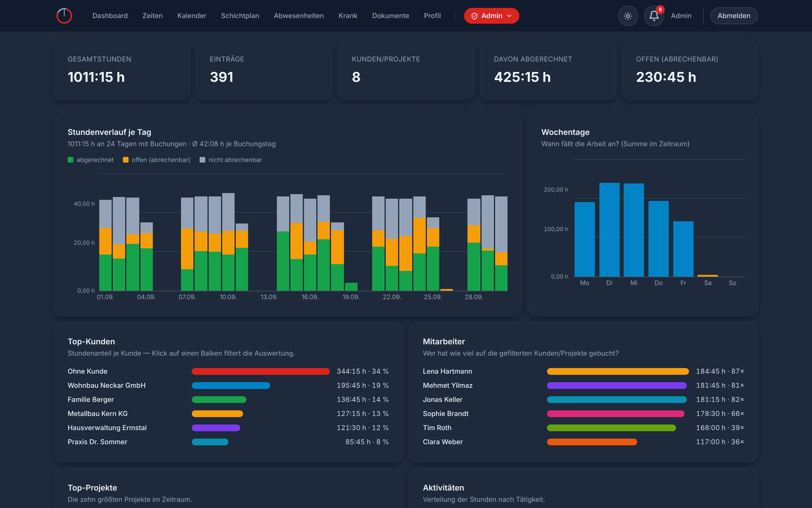The height and width of the screenshot is (508, 812).
Task: Click '184:45 h · 87×' value
Action: [x=720, y=371]
